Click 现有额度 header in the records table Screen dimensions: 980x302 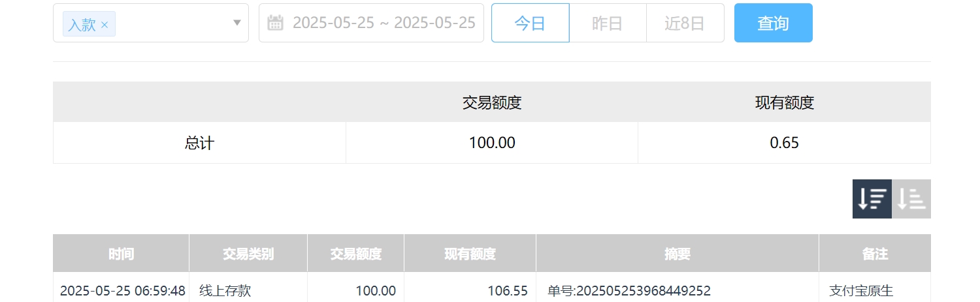pyautogui.click(x=470, y=254)
